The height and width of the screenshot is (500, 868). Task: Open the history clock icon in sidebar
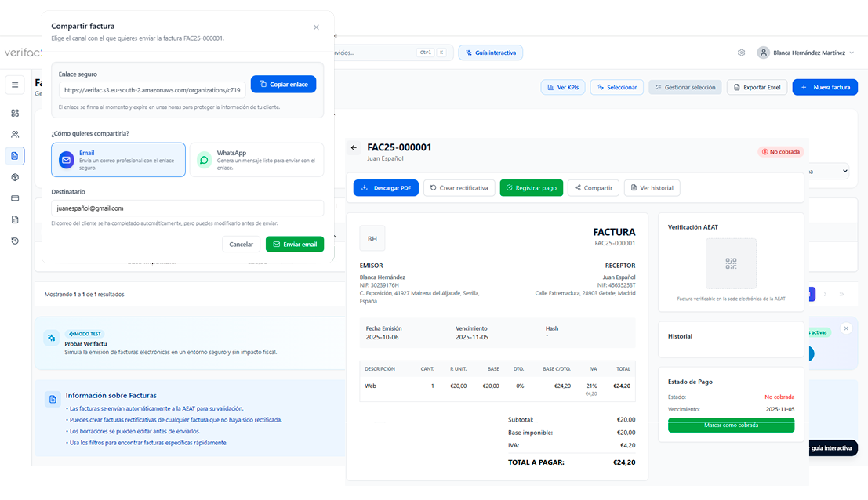14,242
